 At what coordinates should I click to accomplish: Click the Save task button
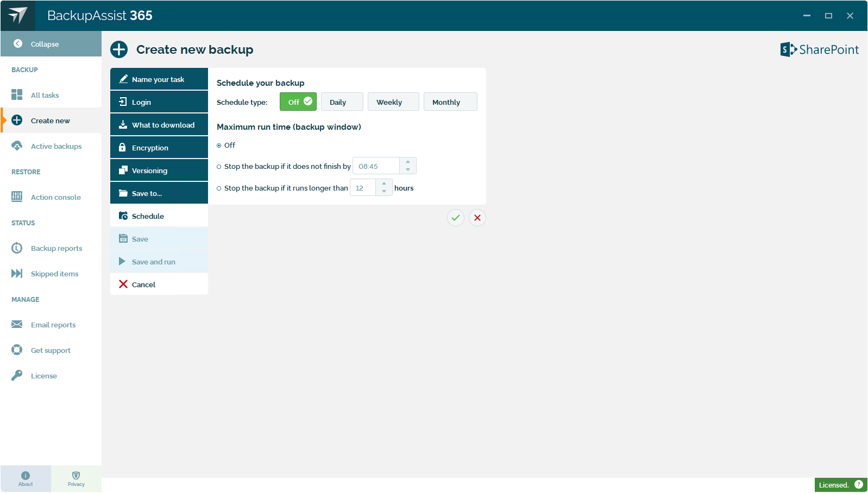click(159, 238)
